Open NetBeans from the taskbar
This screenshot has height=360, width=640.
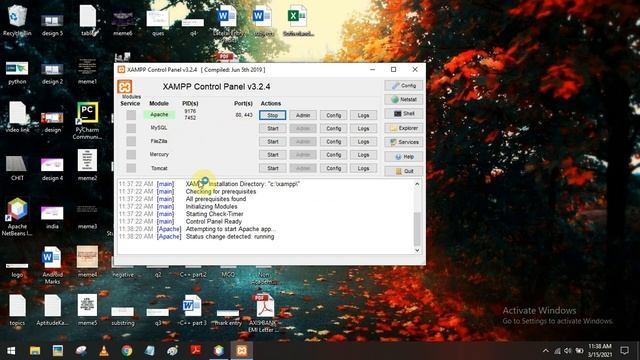[219, 351]
